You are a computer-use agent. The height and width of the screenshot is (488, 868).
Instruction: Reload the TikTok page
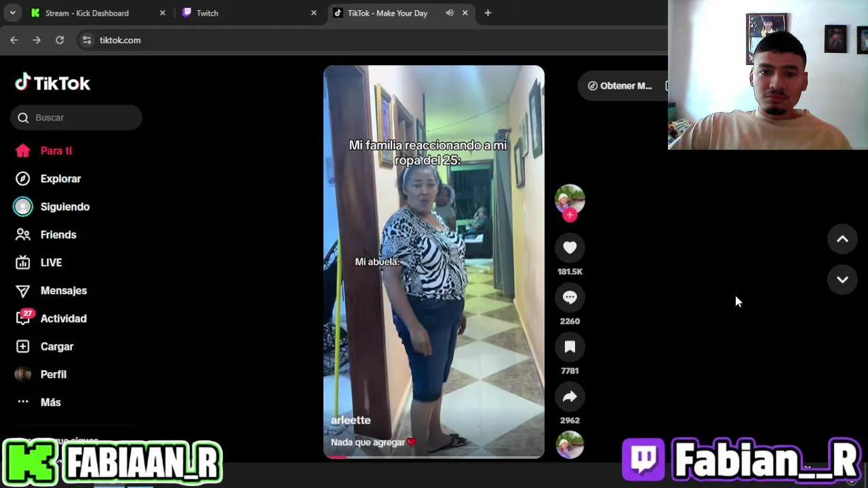click(x=60, y=41)
